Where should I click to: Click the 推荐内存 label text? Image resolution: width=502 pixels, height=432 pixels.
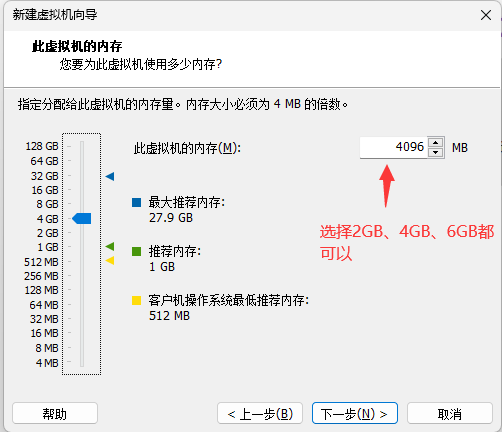(175, 251)
